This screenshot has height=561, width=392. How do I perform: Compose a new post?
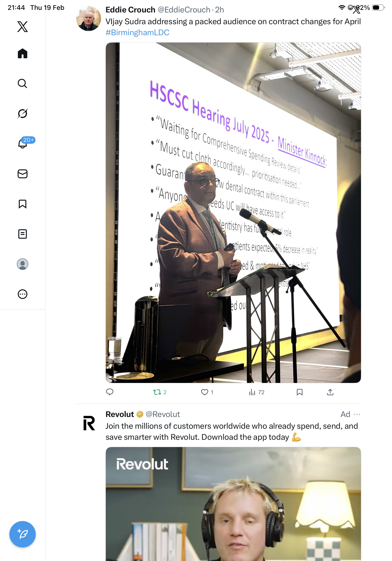23,534
